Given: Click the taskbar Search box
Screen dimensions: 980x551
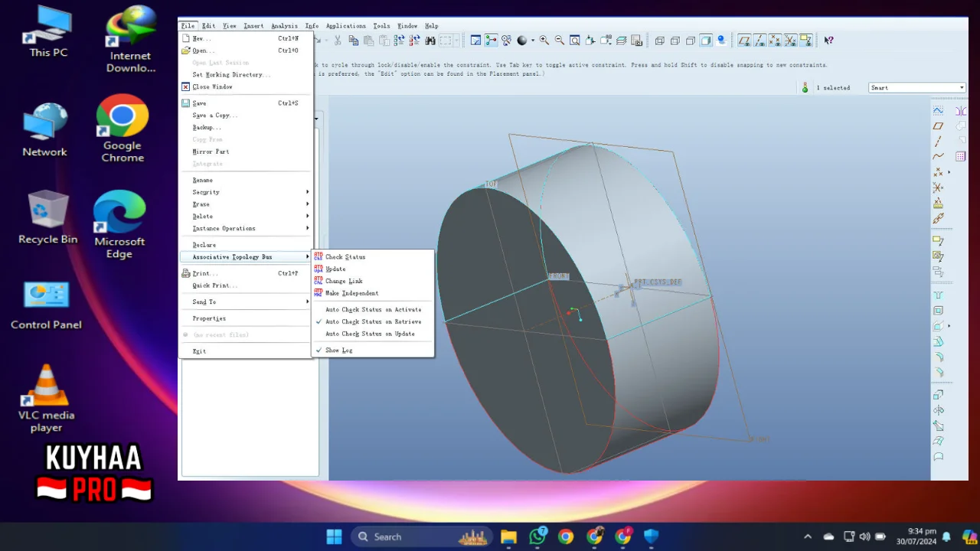Looking at the screenshot, I should (x=423, y=536).
